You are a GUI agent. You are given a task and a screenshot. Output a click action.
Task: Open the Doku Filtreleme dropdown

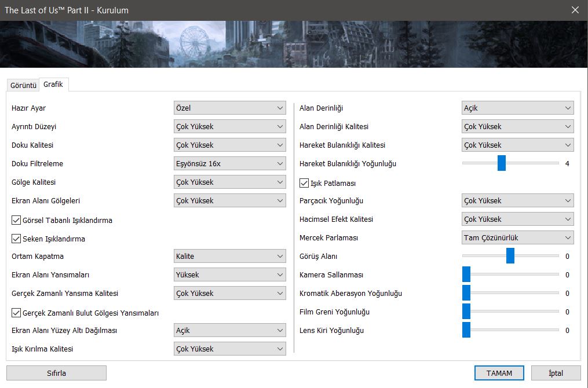230,163
